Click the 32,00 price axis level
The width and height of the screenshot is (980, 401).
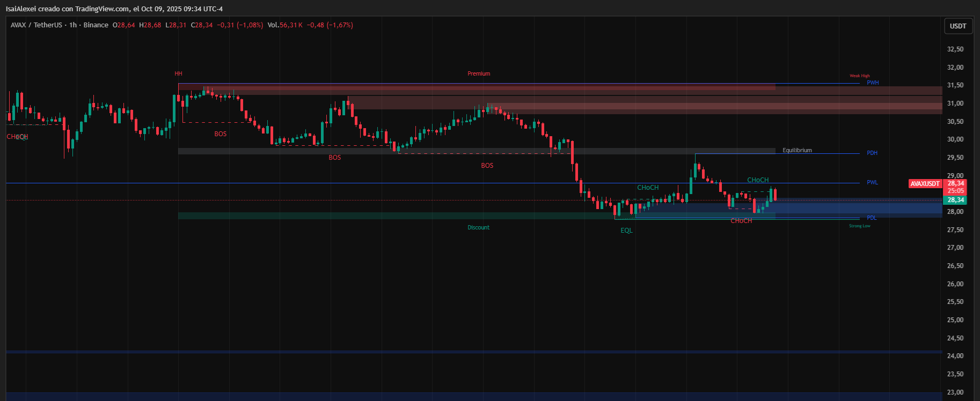[x=955, y=68]
